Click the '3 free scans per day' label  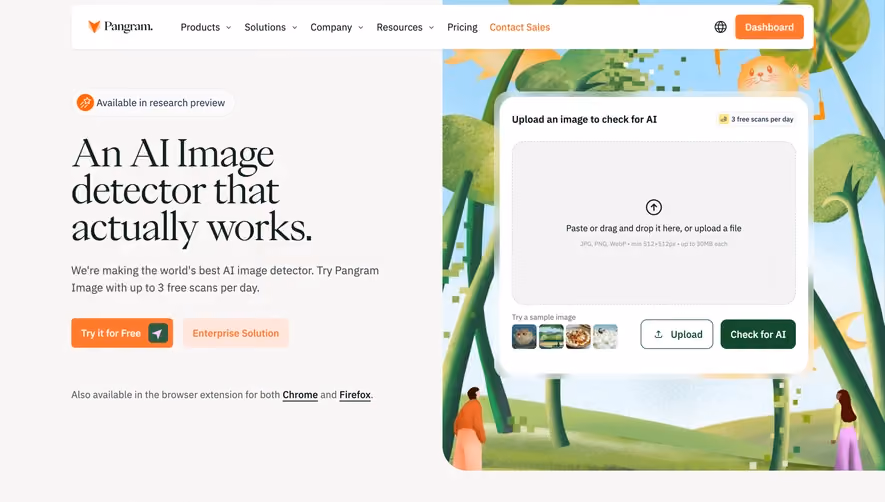click(762, 119)
